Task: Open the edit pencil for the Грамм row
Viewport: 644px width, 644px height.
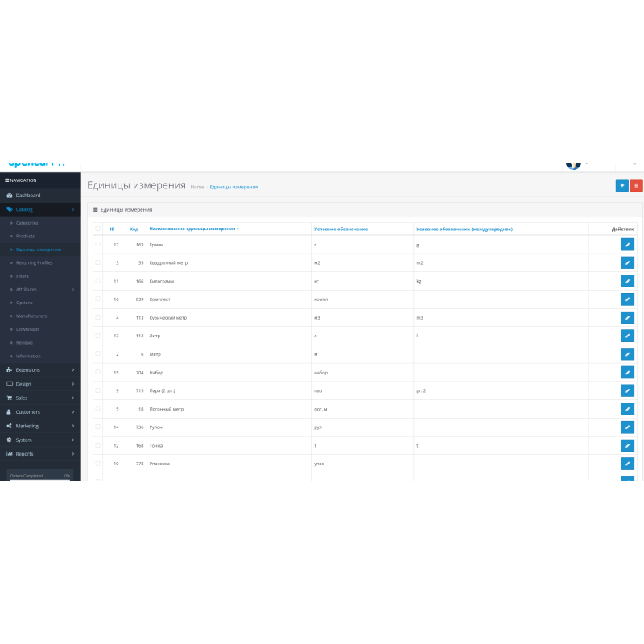Action: (628, 244)
